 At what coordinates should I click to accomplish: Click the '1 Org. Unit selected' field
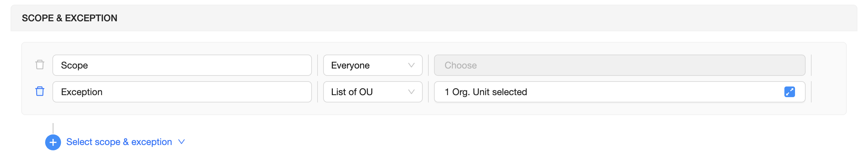click(607, 92)
